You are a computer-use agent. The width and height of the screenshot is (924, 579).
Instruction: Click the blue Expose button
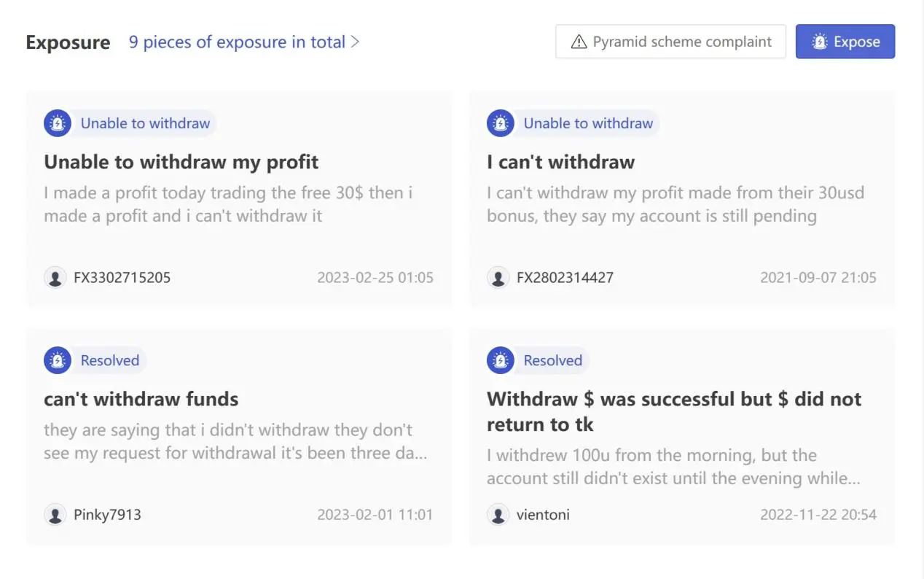[x=845, y=42]
